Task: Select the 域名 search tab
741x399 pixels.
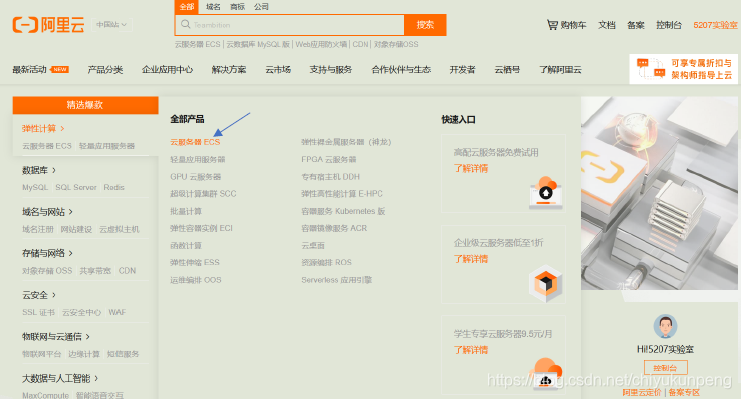Action: pos(213,7)
